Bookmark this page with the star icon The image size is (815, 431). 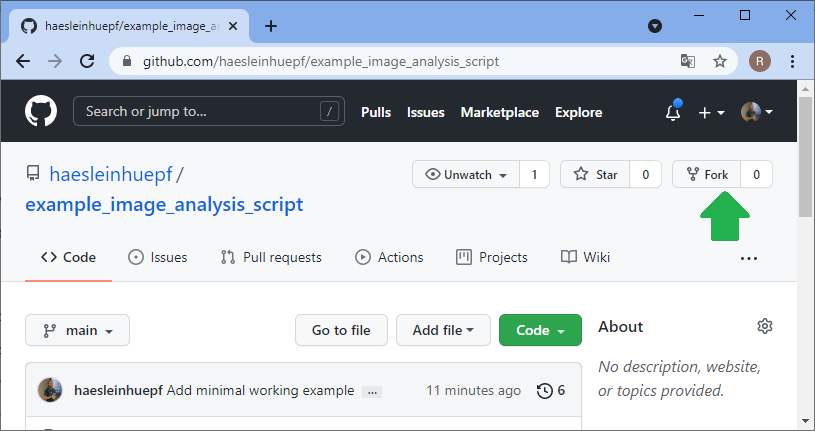pos(719,61)
